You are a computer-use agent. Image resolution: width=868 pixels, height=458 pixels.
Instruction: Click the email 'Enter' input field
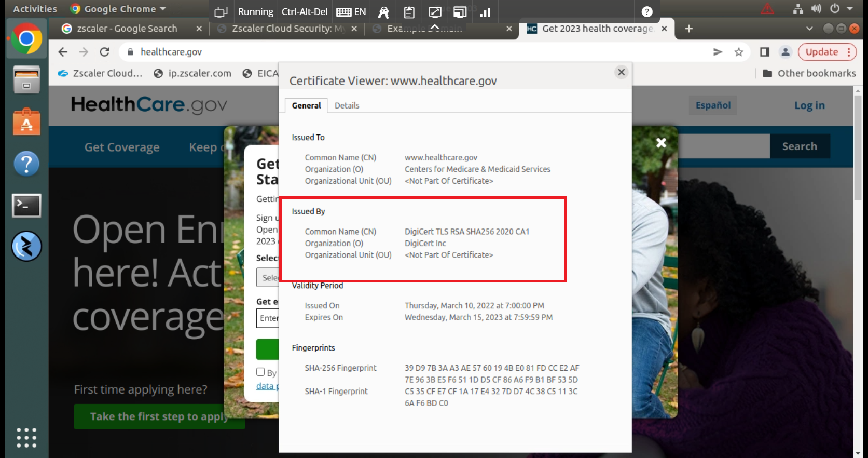(268, 318)
